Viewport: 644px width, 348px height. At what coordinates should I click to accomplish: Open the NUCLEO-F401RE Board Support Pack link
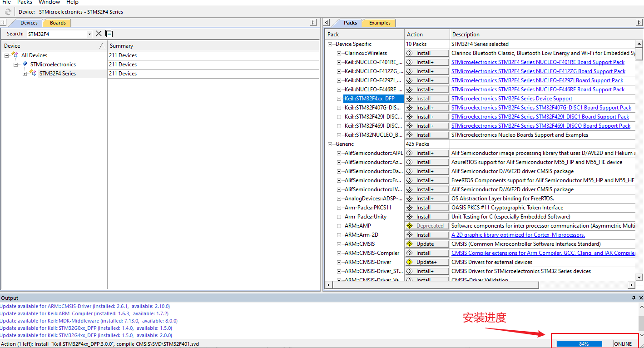[x=538, y=62]
